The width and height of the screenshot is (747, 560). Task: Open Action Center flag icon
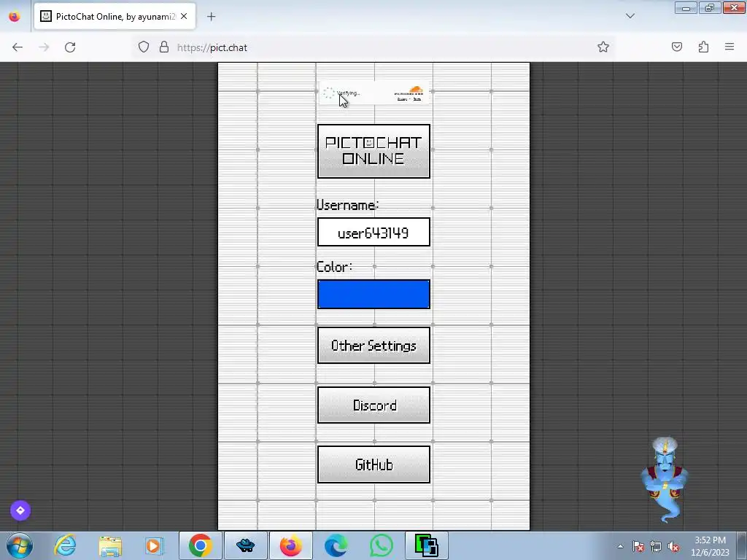coord(638,546)
